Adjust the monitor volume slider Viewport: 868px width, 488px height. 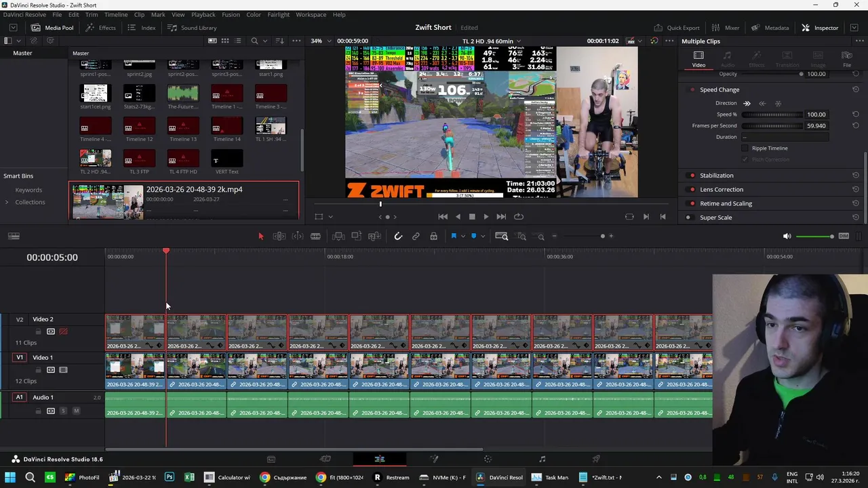(x=814, y=236)
